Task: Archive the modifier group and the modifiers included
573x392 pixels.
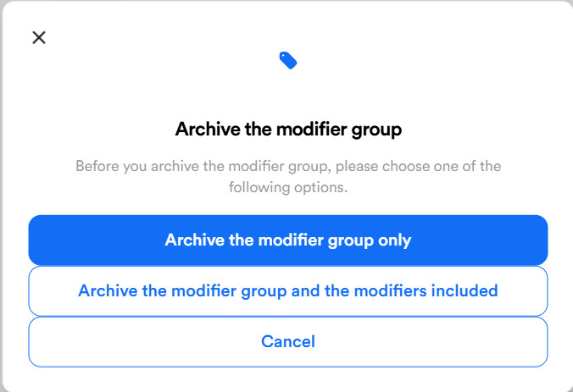Action: (x=287, y=290)
